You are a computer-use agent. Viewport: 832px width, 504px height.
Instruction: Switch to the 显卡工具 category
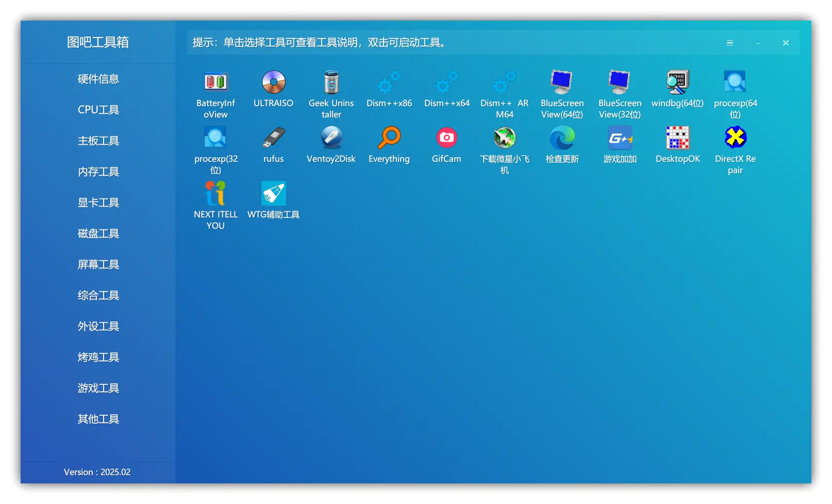[98, 203]
